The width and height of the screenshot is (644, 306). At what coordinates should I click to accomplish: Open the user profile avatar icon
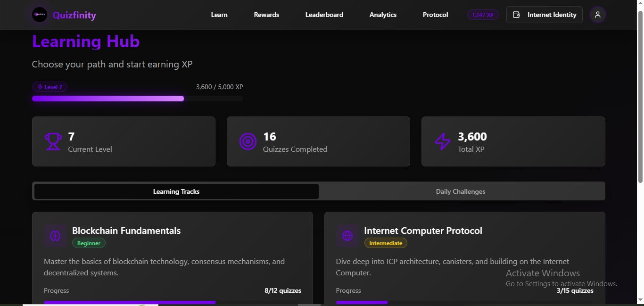click(x=598, y=15)
